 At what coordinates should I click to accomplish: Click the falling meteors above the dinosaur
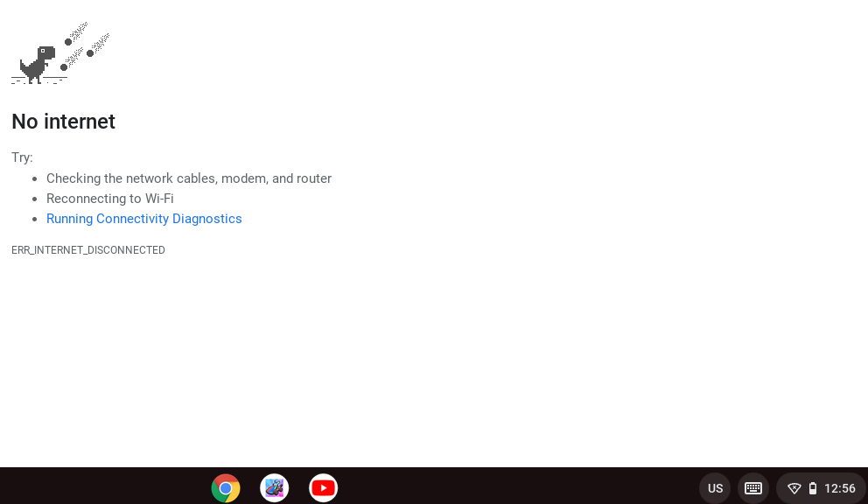pos(86,44)
